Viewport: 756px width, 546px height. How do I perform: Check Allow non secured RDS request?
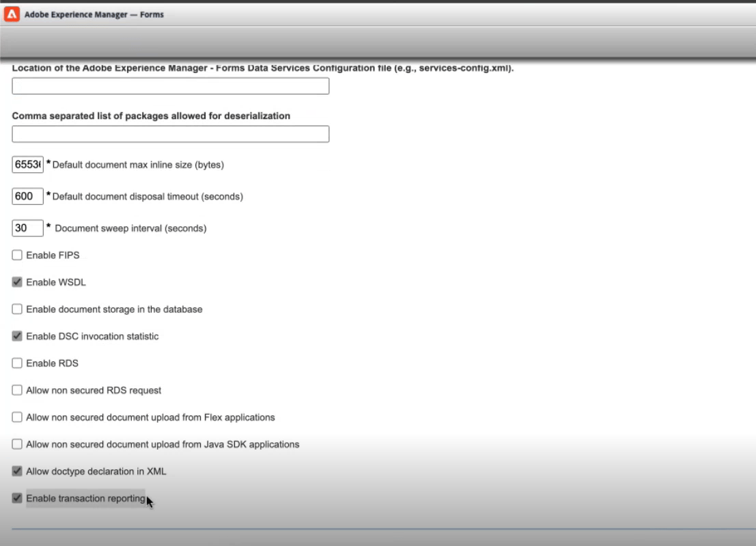[x=16, y=390]
